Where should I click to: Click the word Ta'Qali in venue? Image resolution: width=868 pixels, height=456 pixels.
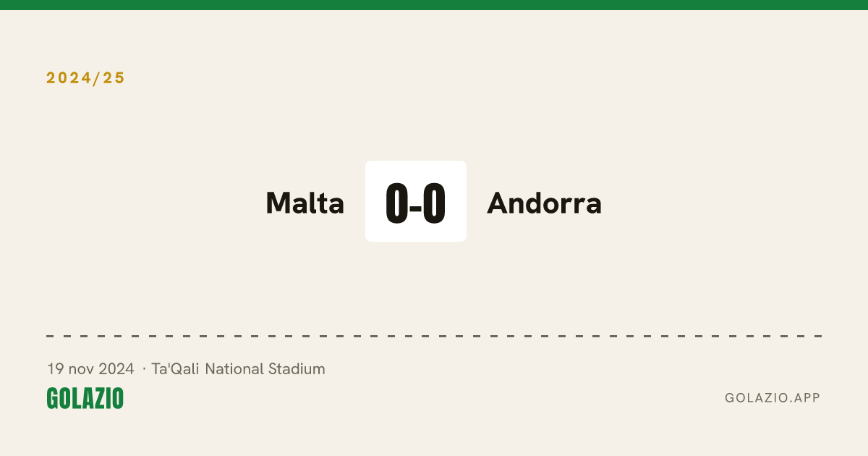coord(176,369)
